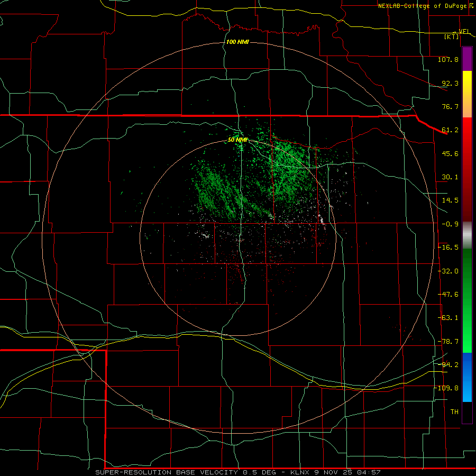This screenshot has width=476, height=476.
Task: Click the 04:57 timestamp in the caption
Action: [370, 472]
